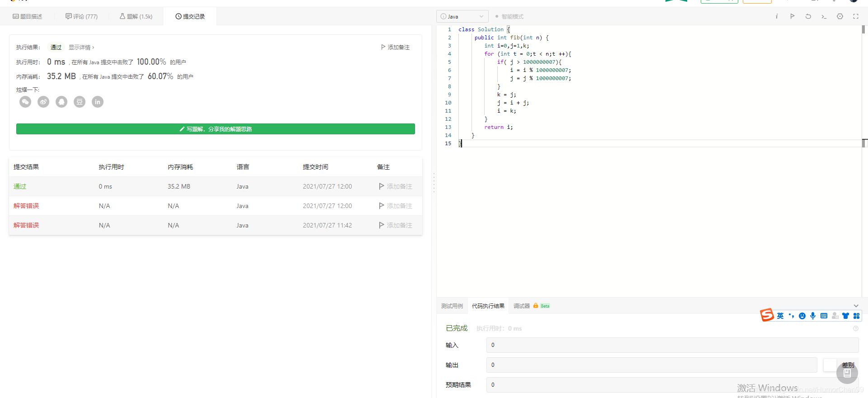Enter fullscreen editor mode icon
The height and width of the screenshot is (398, 868).
click(856, 16)
